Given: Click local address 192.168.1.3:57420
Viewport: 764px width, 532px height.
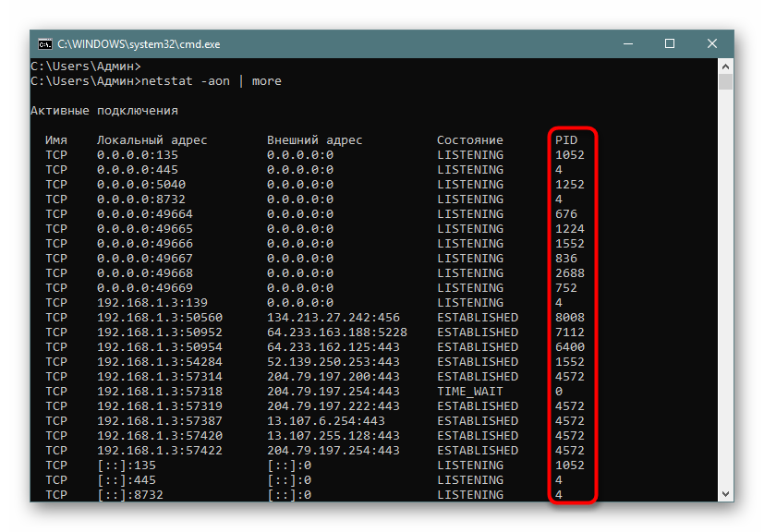Looking at the screenshot, I should (x=160, y=436).
